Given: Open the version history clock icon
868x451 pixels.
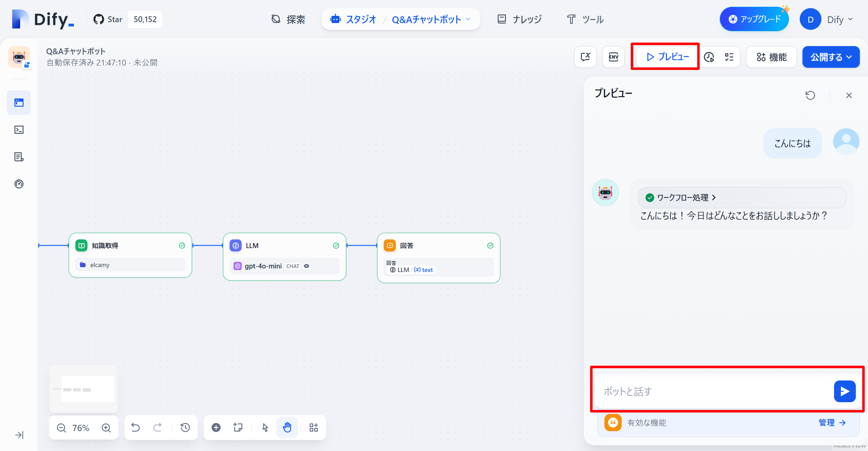Looking at the screenshot, I should tap(185, 428).
